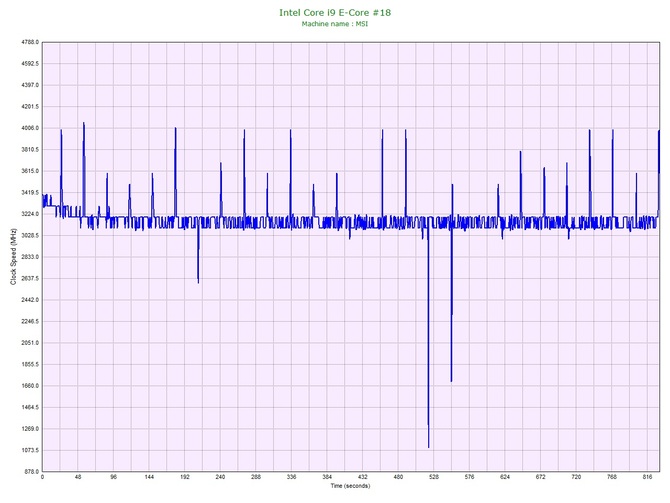Click the bottom of the clock dip near 2637.5 MHz

pyautogui.click(x=198, y=282)
